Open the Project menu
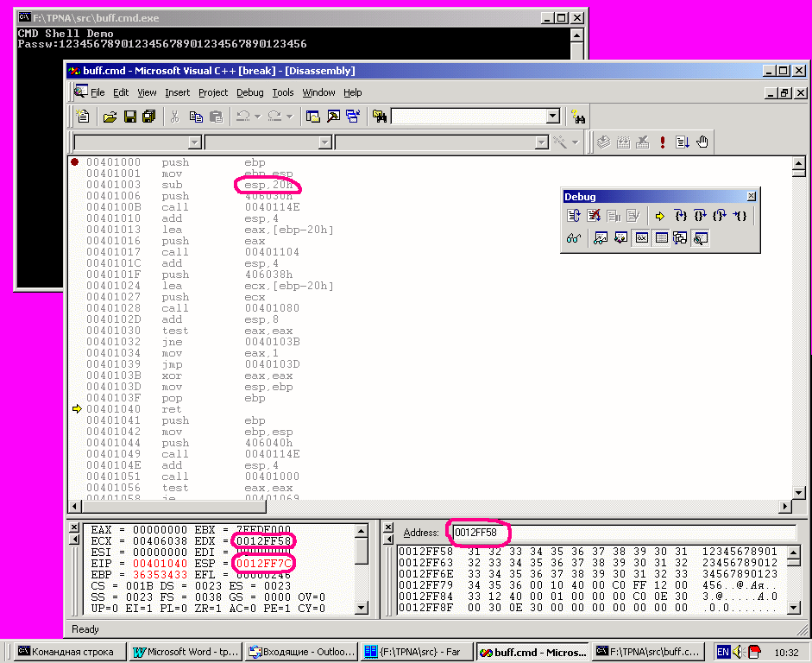This screenshot has height=663, width=812. [x=213, y=92]
